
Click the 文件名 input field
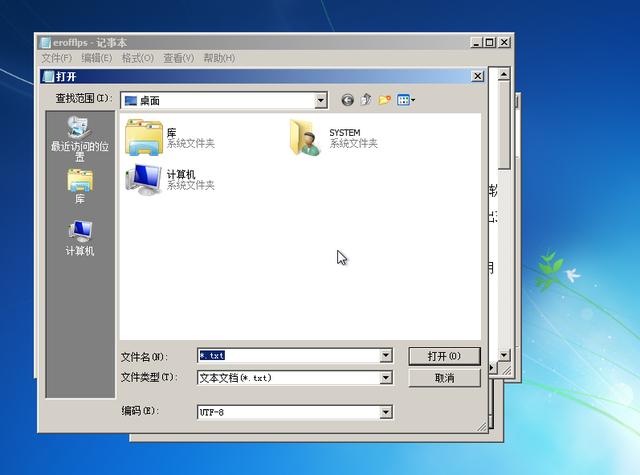point(289,355)
